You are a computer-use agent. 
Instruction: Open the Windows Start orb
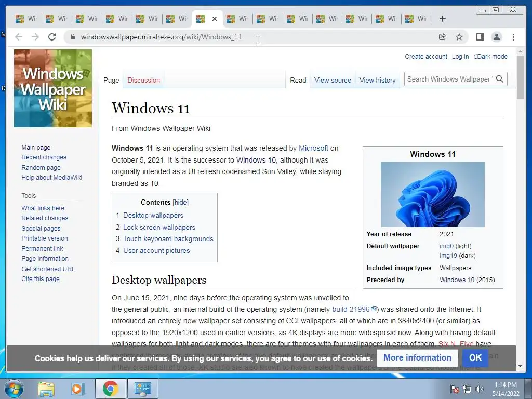pos(14,389)
